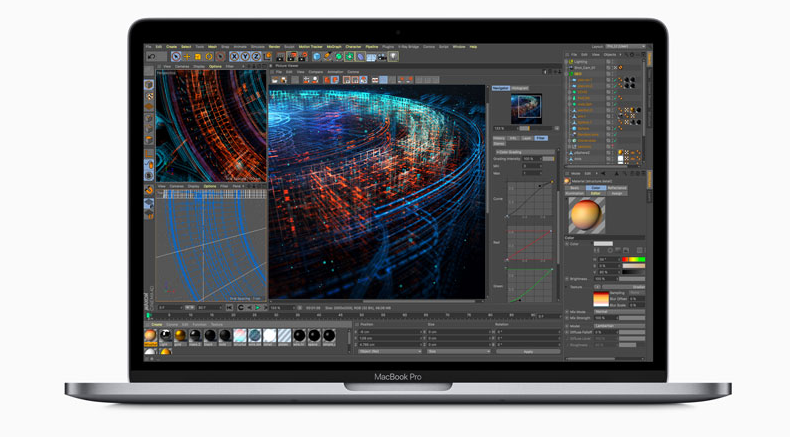Click the purple deformer object icon
Image resolution: width=790 pixels, height=437 pixels.
click(360, 57)
